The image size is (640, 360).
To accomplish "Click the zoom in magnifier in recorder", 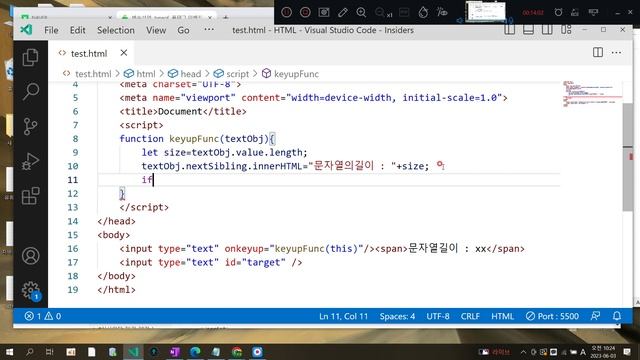I will 361,12.
